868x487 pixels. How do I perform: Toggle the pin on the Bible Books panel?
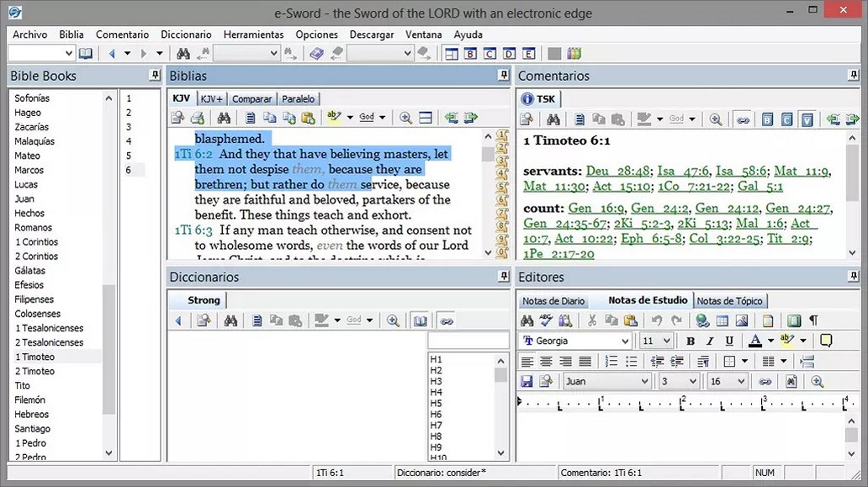(155, 75)
